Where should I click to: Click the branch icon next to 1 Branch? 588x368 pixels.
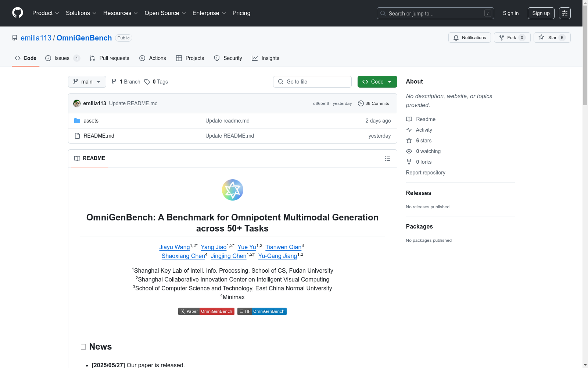pyautogui.click(x=114, y=82)
